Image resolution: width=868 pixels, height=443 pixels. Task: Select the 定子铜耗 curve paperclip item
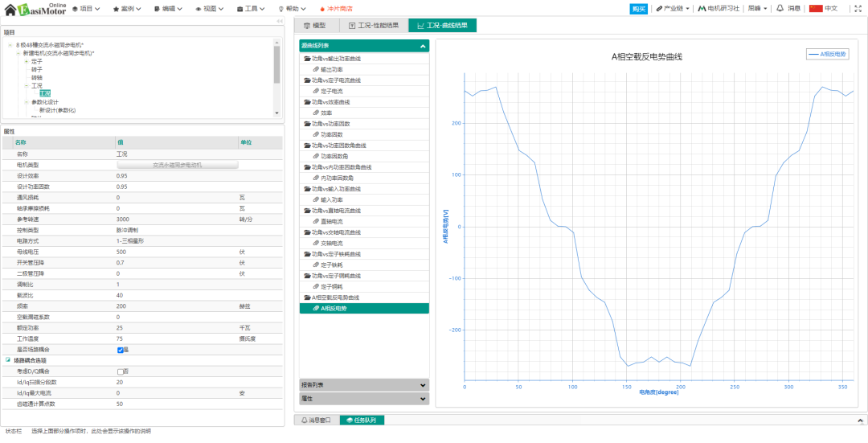click(364, 287)
